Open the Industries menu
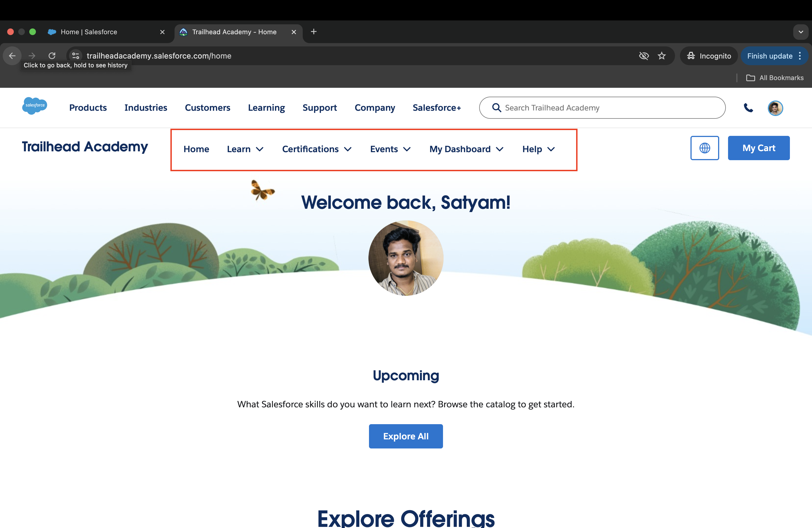Image resolution: width=812 pixels, height=528 pixels. (146, 108)
